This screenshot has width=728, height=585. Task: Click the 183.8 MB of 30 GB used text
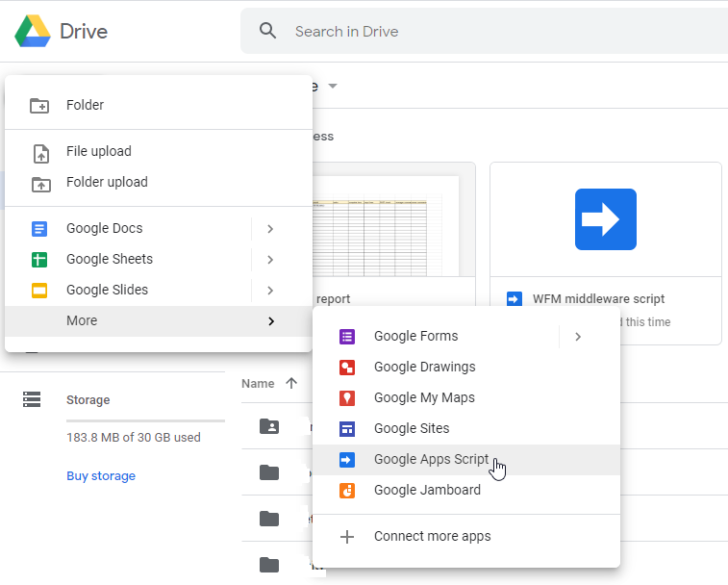click(134, 437)
